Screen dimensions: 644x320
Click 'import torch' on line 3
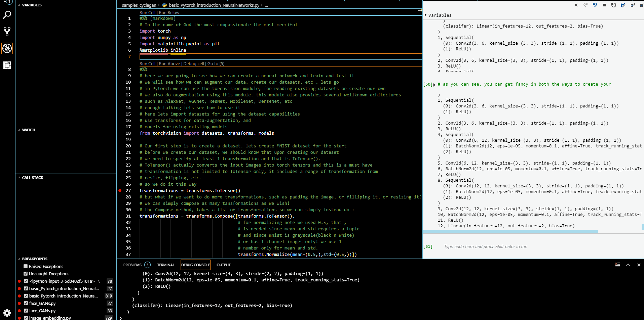point(155,31)
